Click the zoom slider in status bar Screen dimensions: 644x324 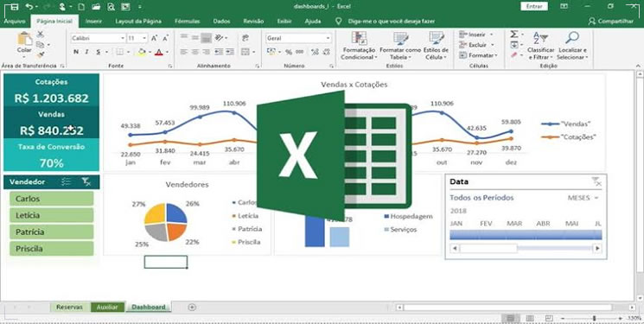click(x=594, y=318)
